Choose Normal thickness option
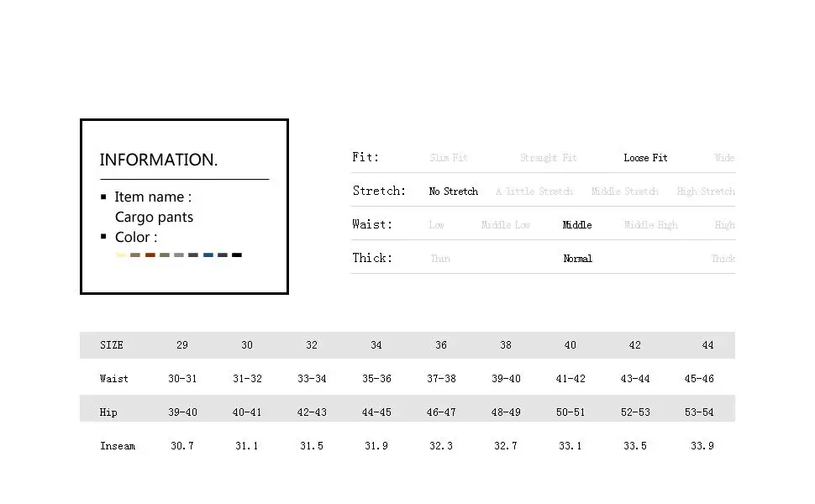The height and width of the screenshot is (504, 815). click(577, 259)
